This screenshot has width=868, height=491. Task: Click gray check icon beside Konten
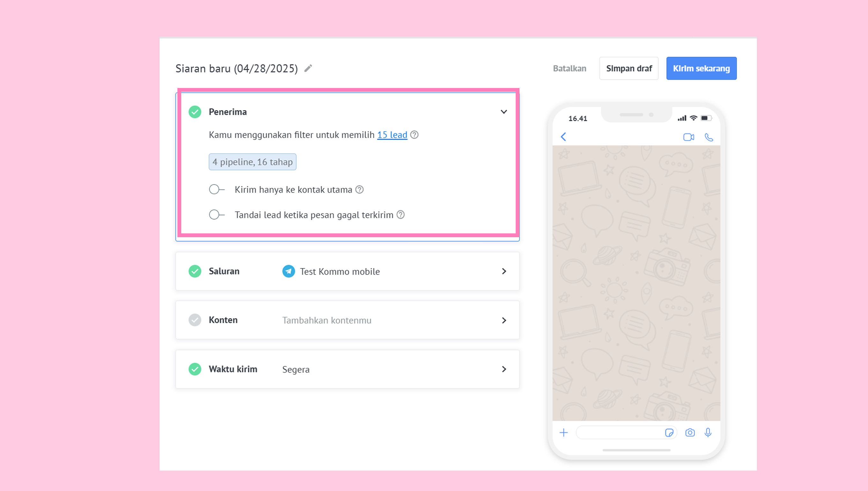click(195, 320)
